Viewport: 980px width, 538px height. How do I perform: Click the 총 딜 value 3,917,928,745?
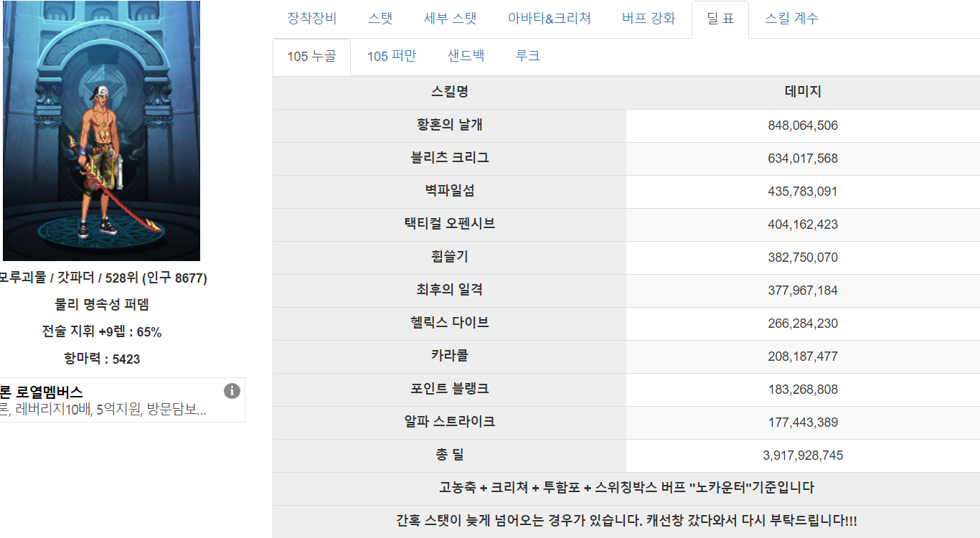click(x=803, y=456)
